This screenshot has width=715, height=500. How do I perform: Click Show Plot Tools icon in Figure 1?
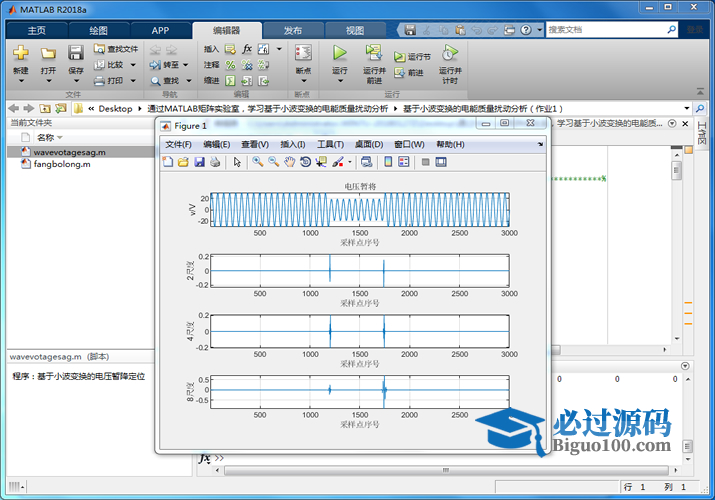pos(441,162)
